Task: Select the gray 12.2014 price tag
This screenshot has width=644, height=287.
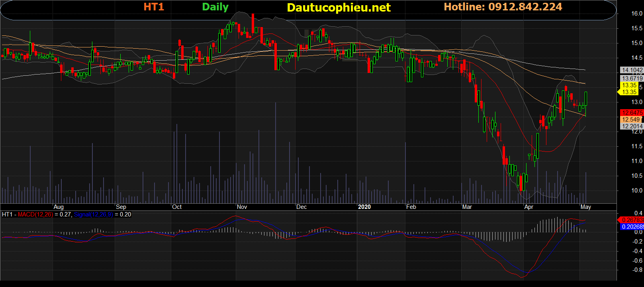Action: click(x=632, y=126)
